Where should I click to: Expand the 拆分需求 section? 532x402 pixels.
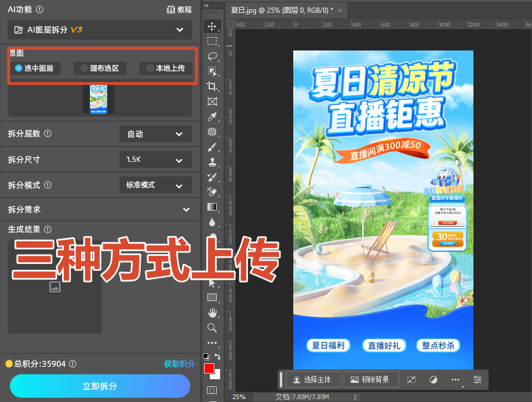click(x=99, y=209)
